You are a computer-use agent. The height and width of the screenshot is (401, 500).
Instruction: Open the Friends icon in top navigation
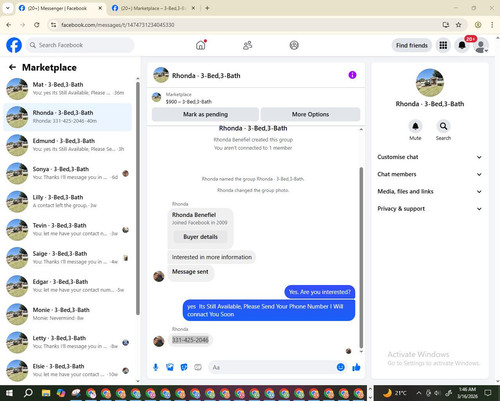click(247, 45)
